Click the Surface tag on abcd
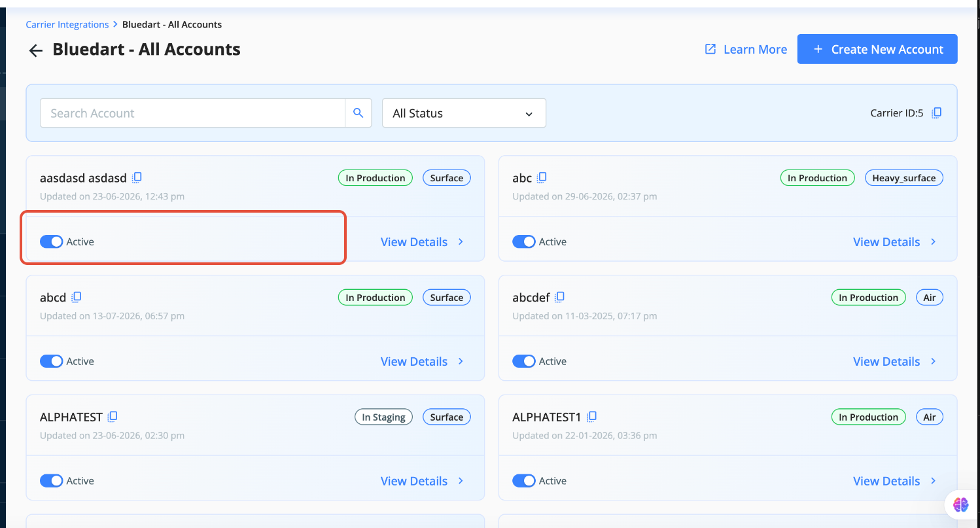 447,298
